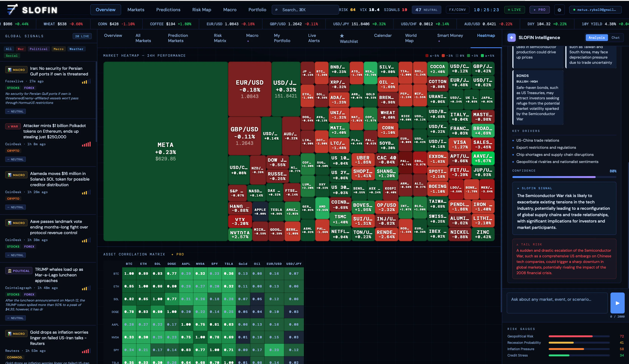629x364 pixels.
Task: Click the NVTDTA +2.57% heatmap tile
Action: click(x=240, y=234)
